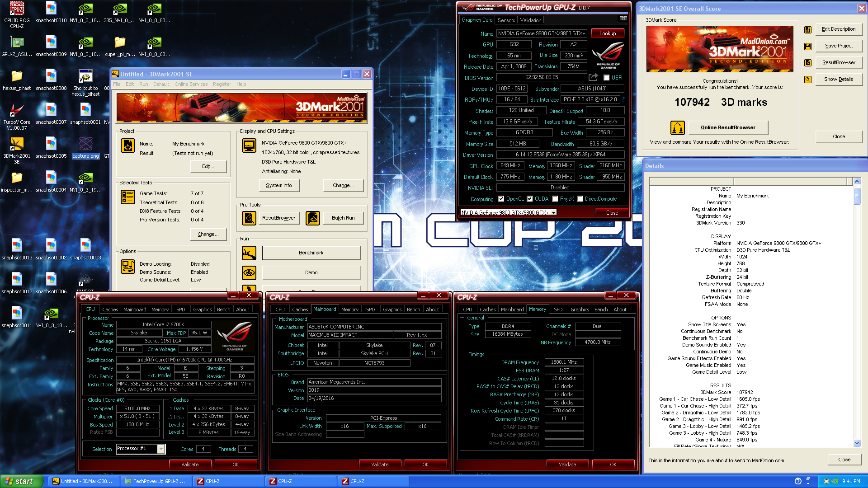Click the Edit button in Project section

point(208,166)
